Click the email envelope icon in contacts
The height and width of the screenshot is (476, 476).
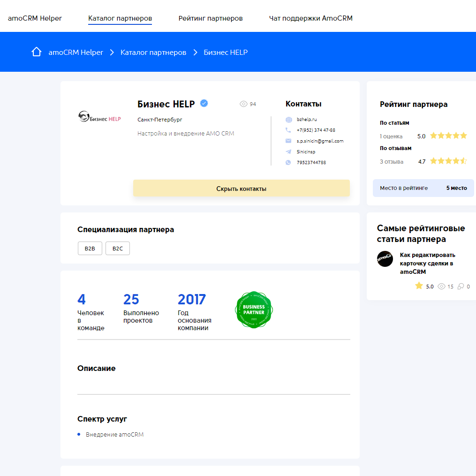[x=288, y=141]
